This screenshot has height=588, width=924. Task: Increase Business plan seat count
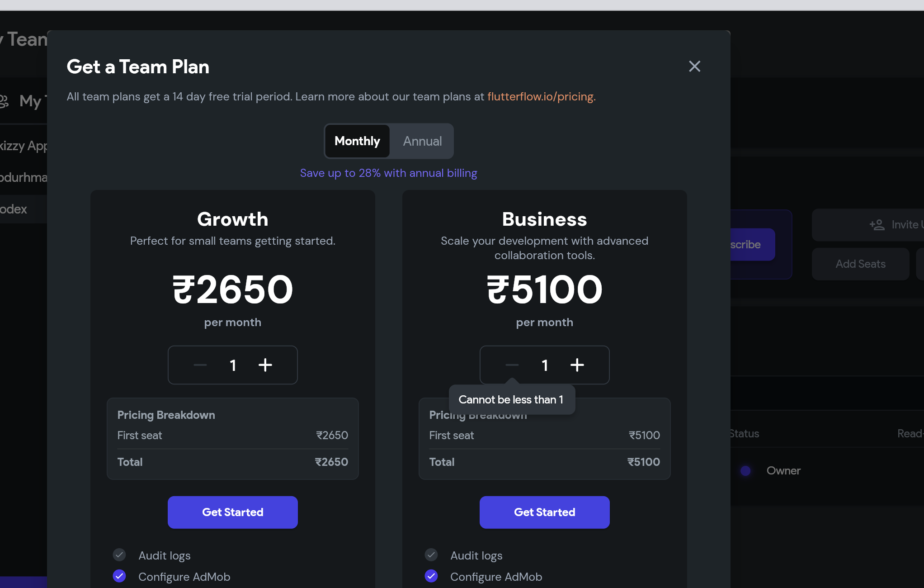click(577, 365)
